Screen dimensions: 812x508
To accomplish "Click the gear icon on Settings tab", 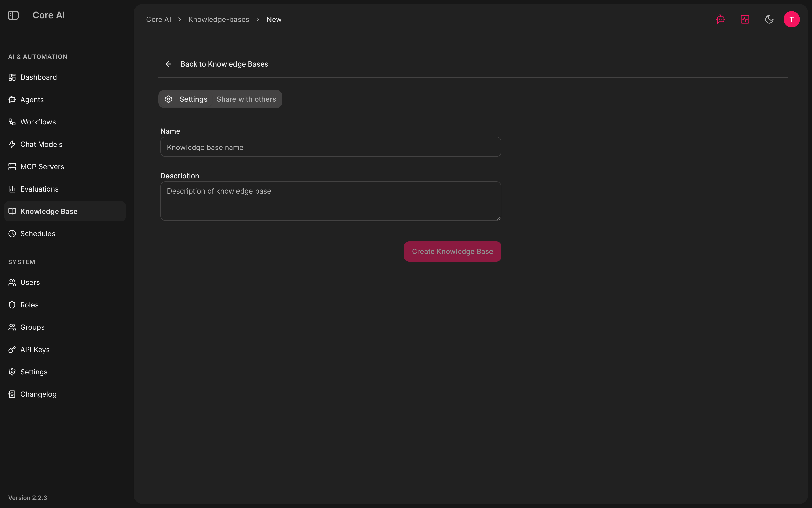I will coord(168,99).
